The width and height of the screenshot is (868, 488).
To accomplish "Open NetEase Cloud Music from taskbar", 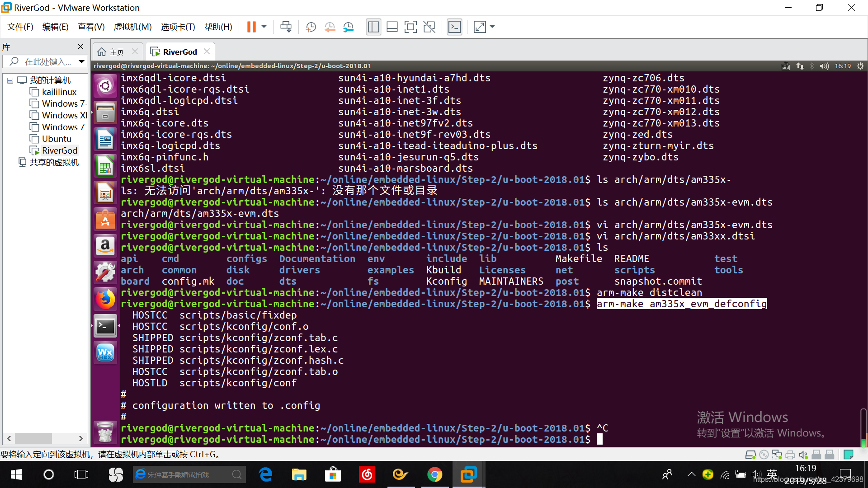I will [367, 474].
